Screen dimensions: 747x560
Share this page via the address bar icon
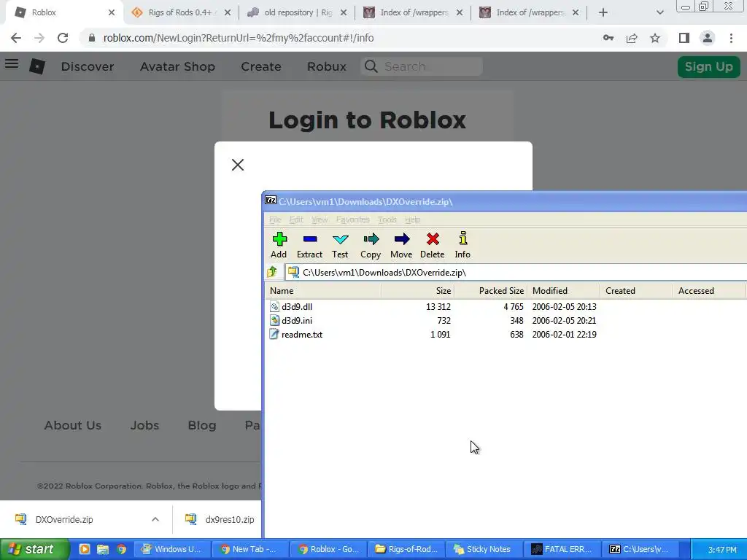pos(632,38)
